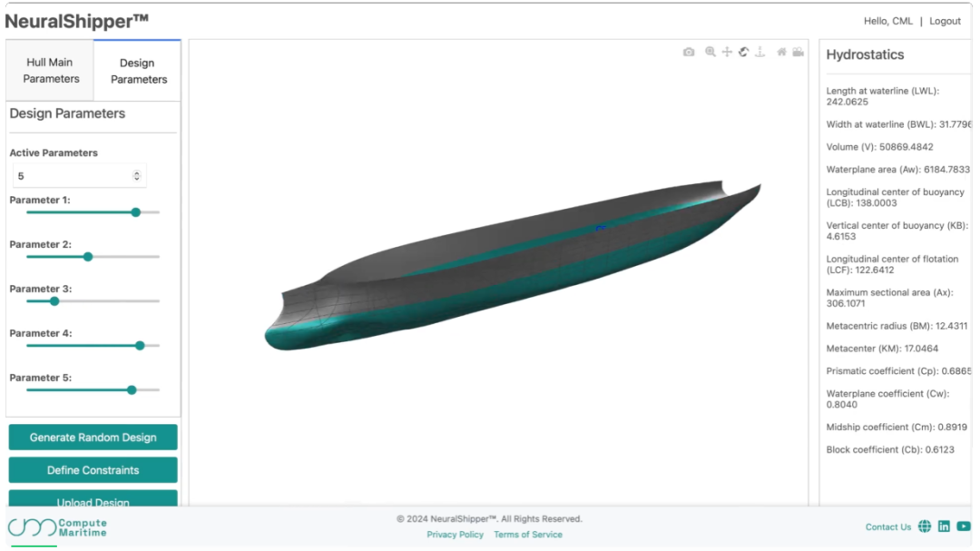
Task: Click the Block coefficient (Cb) entry
Action: coord(890,449)
